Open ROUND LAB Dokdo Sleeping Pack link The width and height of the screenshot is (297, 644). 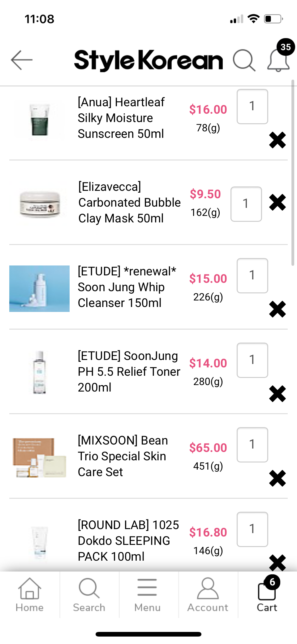pos(128,541)
